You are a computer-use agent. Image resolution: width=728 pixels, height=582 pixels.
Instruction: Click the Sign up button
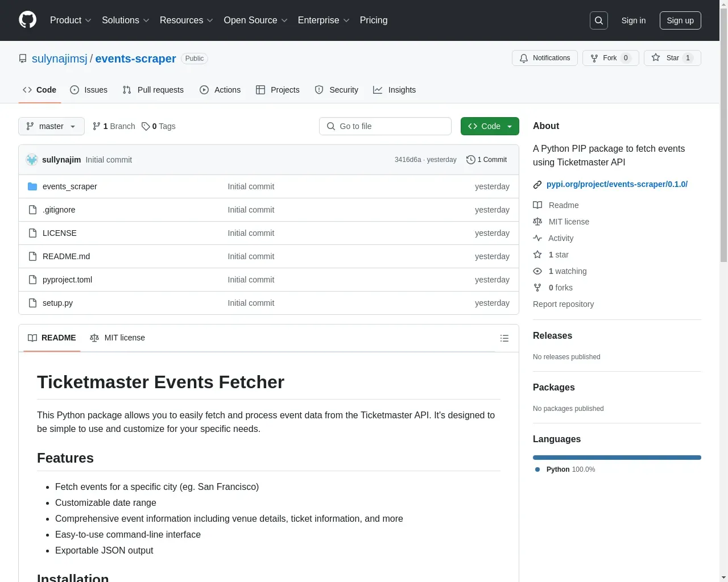[680, 20]
